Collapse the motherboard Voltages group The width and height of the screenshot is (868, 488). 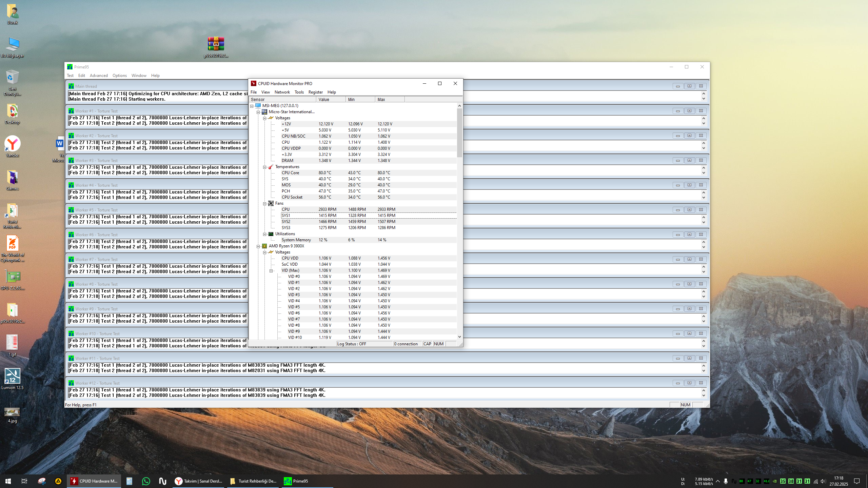tap(265, 118)
